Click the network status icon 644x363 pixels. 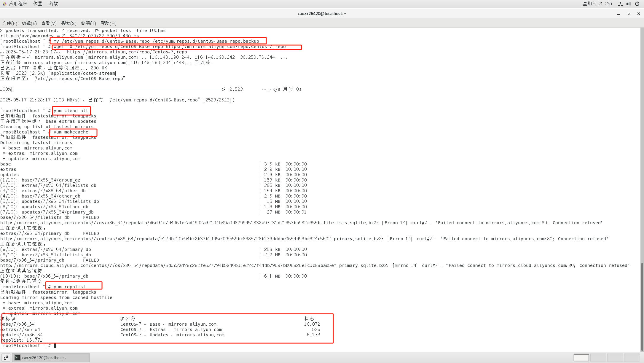point(620,4)
